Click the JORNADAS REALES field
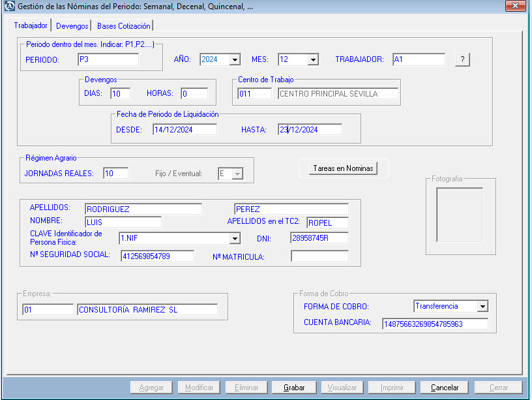This screenshot has height=400, width=532. (116, 174)
